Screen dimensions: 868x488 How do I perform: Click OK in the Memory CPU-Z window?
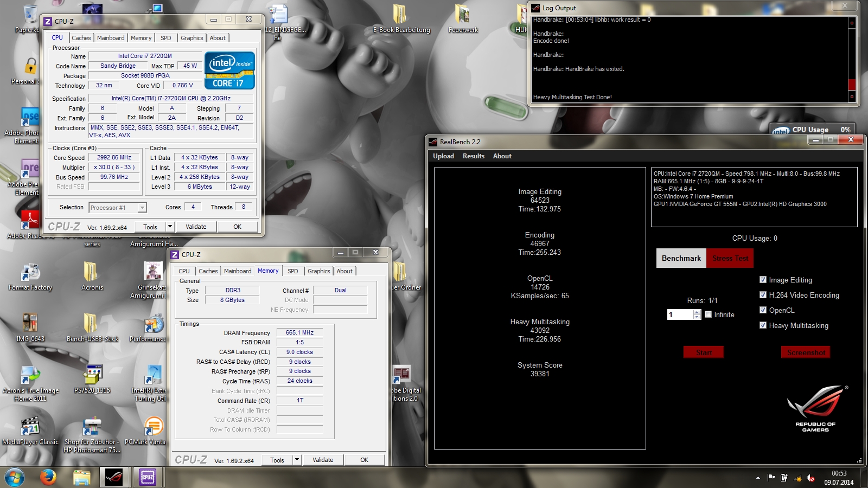(x=365, y=460)
